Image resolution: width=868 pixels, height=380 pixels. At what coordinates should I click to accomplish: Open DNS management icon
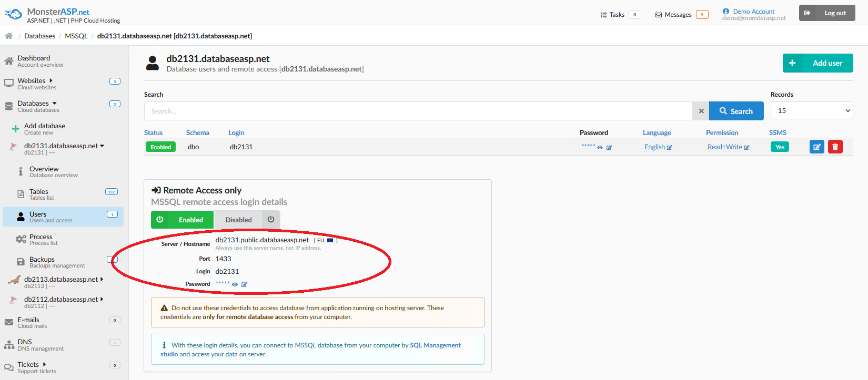(9, 345)
